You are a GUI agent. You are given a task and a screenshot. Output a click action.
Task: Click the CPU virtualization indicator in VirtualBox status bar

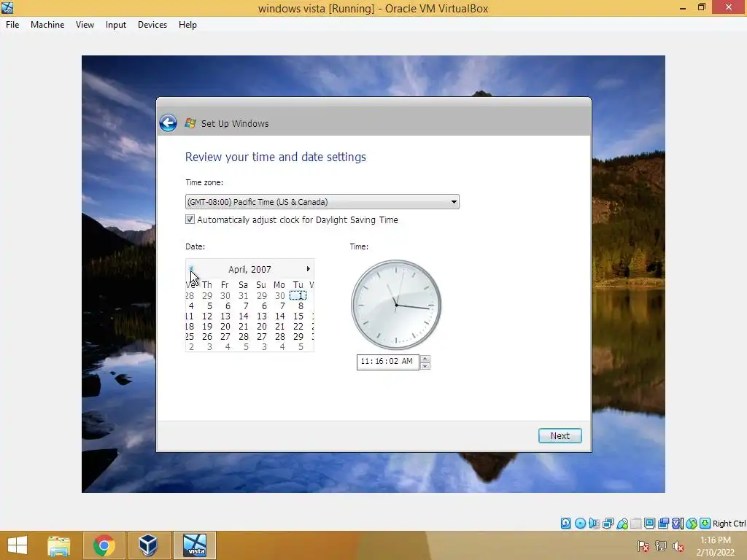[678, 524]
